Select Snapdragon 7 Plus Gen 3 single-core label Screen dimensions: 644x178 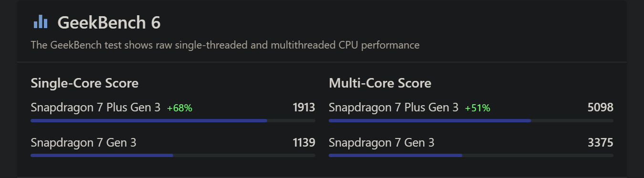click(95, 107)
